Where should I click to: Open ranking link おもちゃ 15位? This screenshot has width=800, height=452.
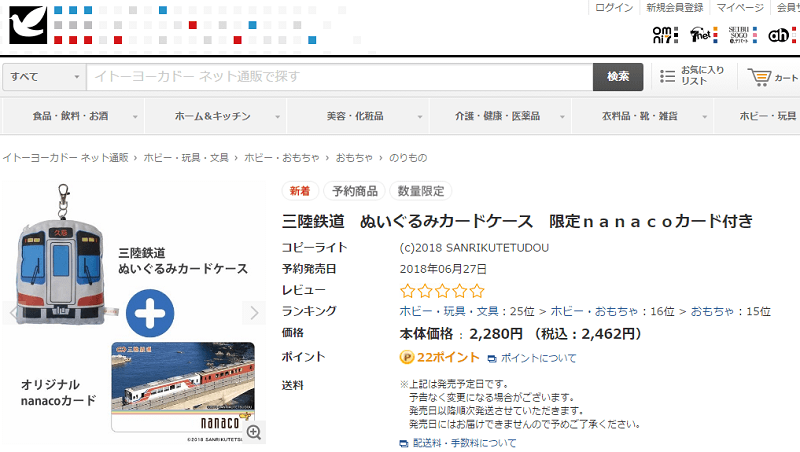(x=712, y=311)
